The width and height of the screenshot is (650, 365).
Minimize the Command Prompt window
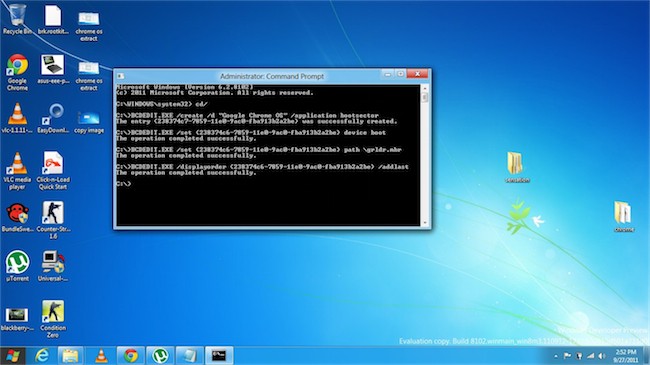coord(388,74)
